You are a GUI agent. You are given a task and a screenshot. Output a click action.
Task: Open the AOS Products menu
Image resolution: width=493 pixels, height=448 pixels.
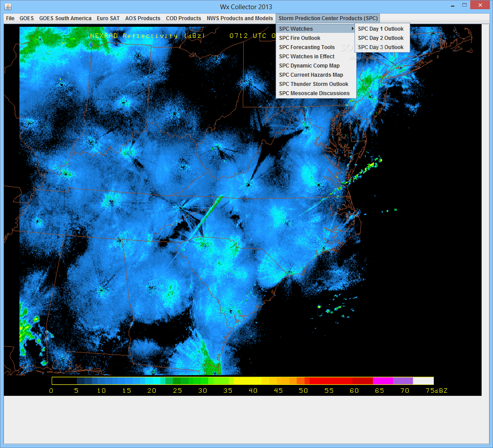point(143,18)
